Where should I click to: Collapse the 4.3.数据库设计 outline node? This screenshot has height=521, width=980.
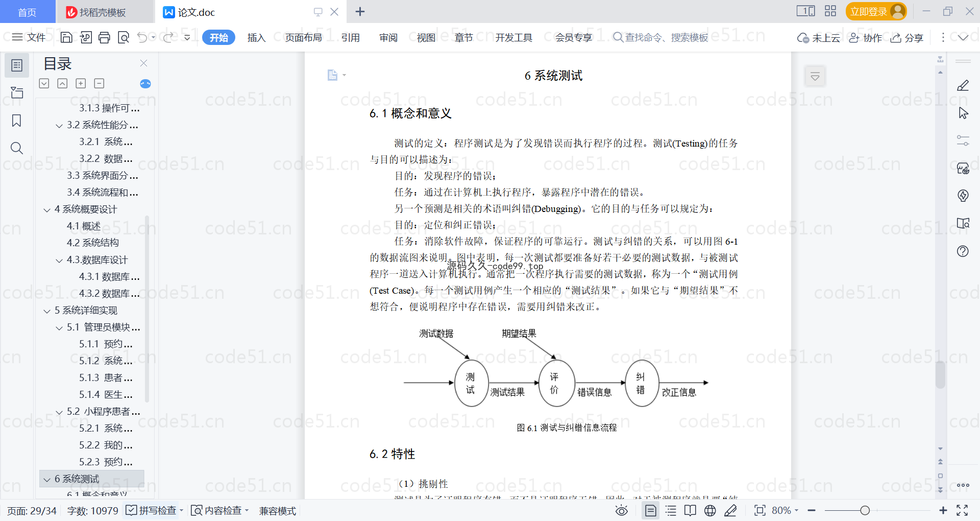(x=59, y=260)
